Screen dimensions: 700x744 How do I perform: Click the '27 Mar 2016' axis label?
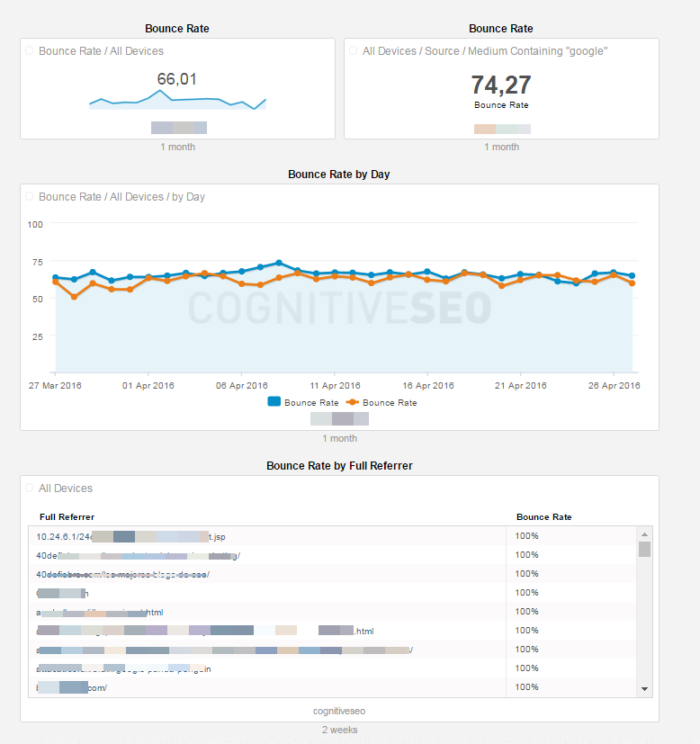point(55,385)
